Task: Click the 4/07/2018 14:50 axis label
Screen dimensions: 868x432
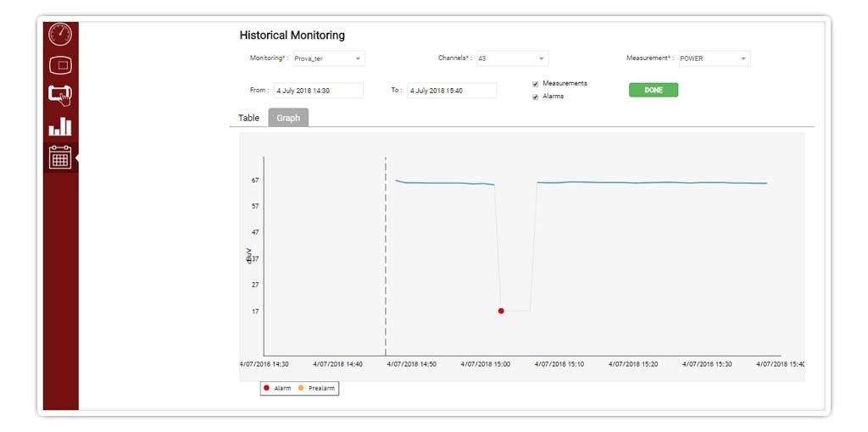Action: click(x=411, y=364)
